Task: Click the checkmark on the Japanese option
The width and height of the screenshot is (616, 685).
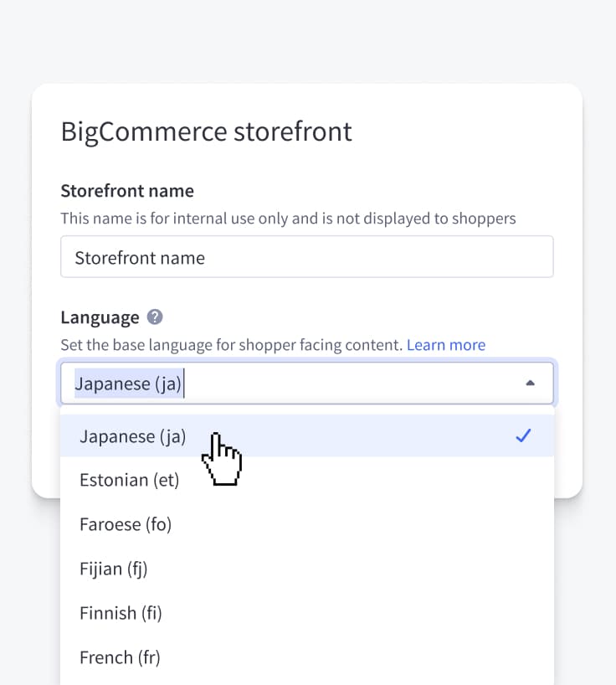Action: [523, 435]
